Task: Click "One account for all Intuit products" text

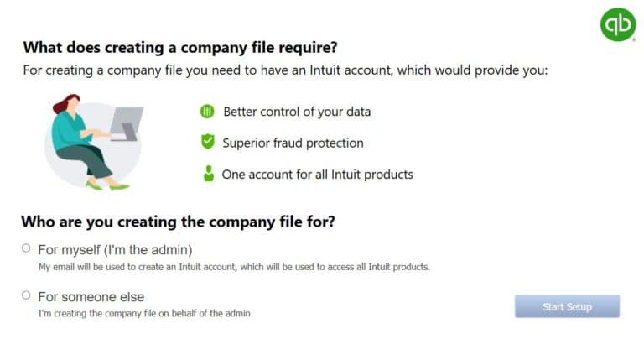Action: (x=317, y=175)
